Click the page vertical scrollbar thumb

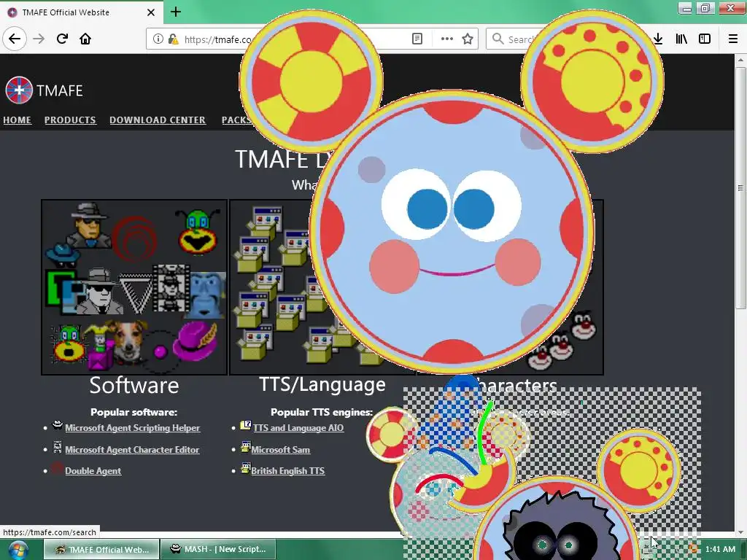click(740, 187)
